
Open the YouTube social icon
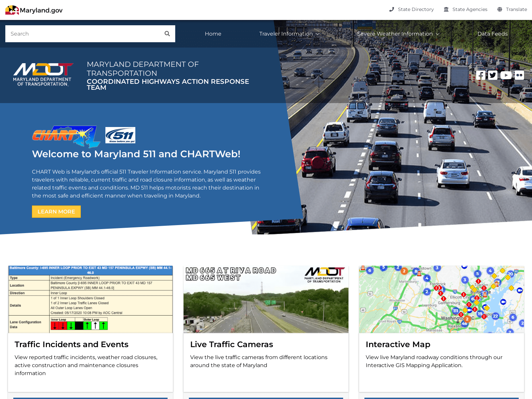[x=506, y=75]
